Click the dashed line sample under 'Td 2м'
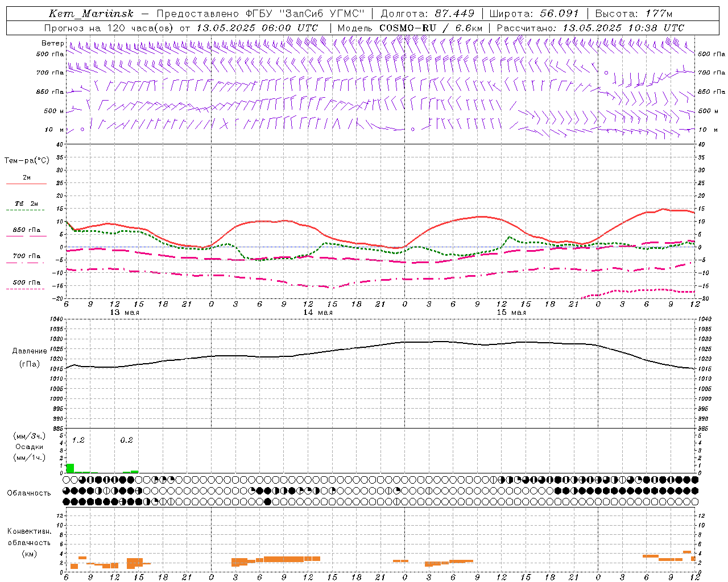This screenshot has height=582, width=728. [25, 210]
